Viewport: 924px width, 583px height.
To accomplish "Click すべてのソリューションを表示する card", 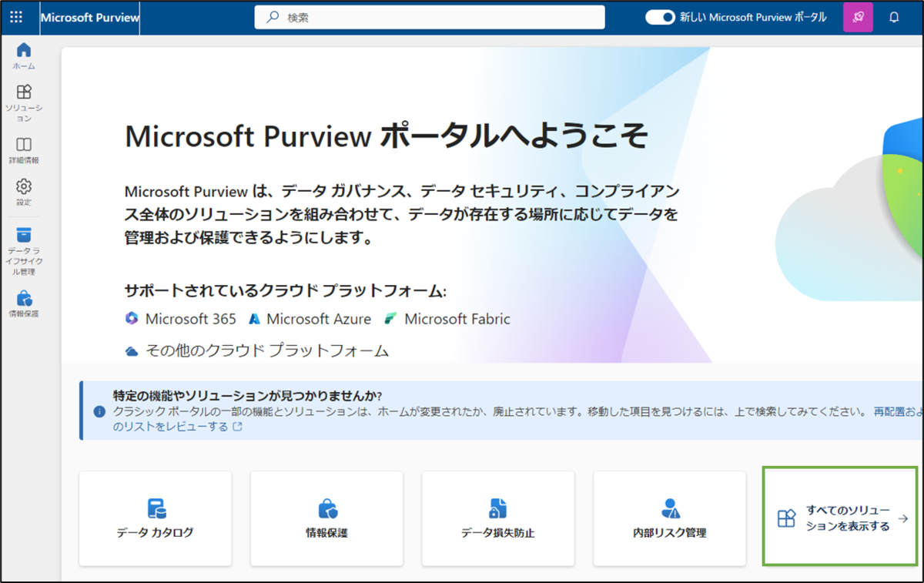I will (840, 516).
